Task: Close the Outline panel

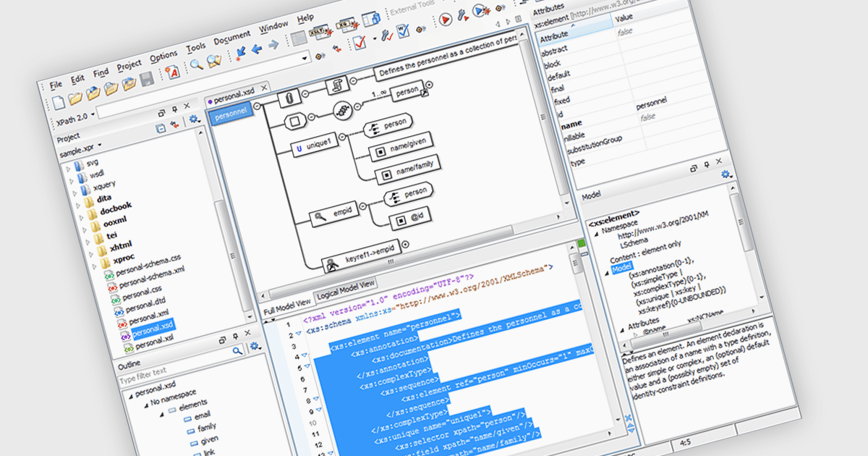Action: (248, 334)
